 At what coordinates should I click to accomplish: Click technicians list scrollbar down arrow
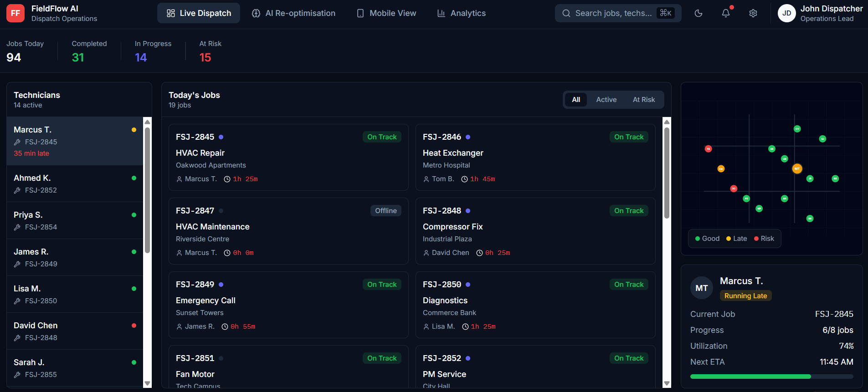pos(147,383)
